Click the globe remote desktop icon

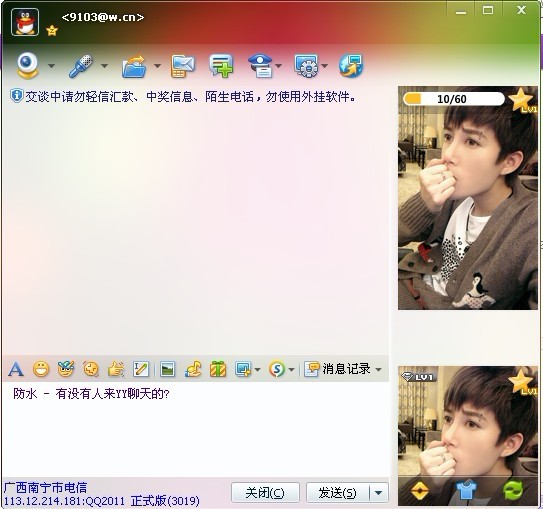point(351,65)
